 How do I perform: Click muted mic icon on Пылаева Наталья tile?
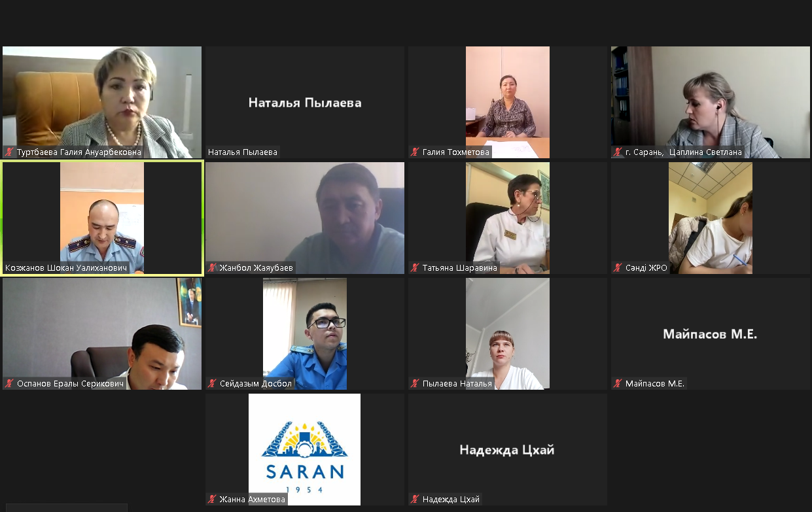click(415, 384)
